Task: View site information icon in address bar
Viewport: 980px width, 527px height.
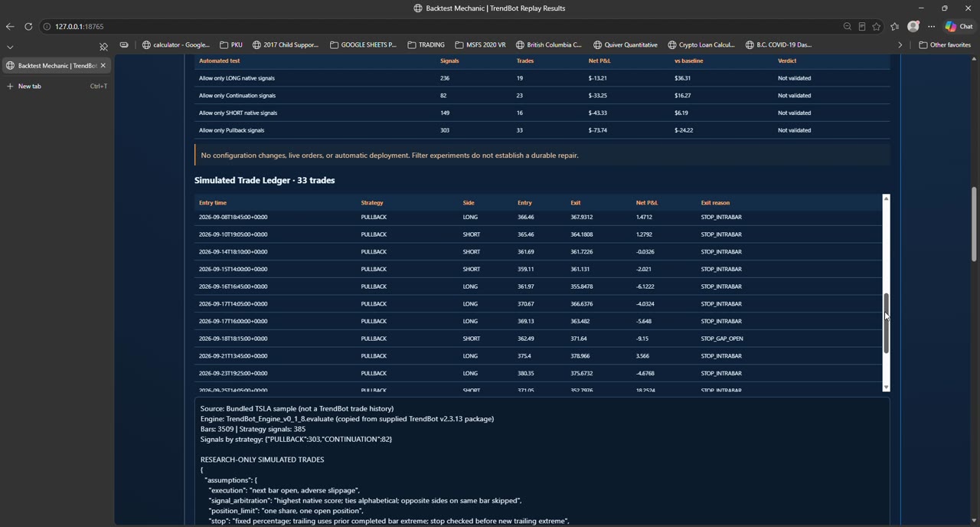Action: (47, 26)
